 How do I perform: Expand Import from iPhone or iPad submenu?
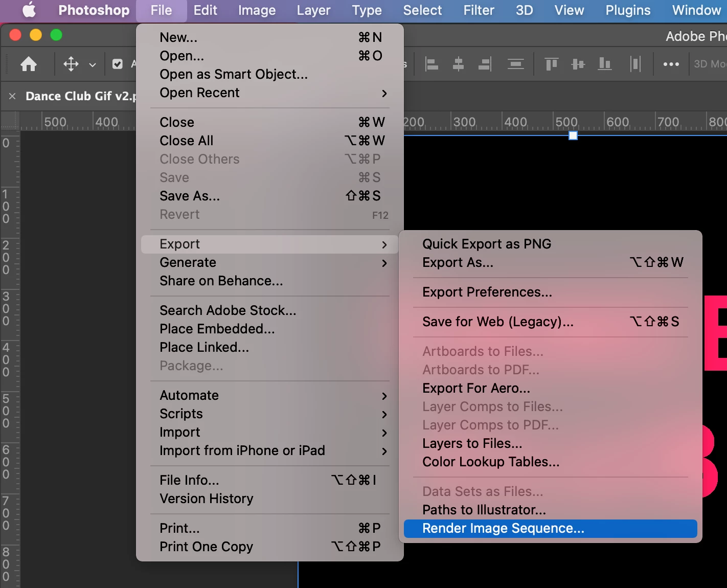270,450
